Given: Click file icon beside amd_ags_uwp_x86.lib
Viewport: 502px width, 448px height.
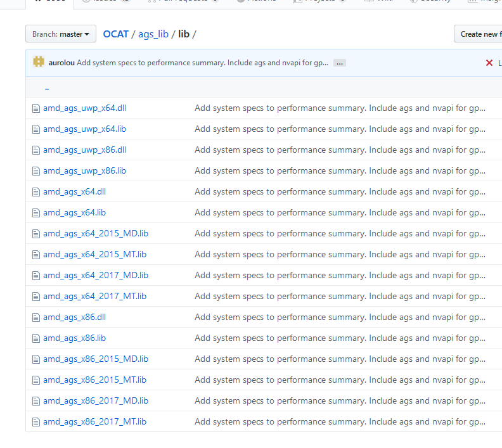Looking at the screenshot, I should tap(36, 171).
